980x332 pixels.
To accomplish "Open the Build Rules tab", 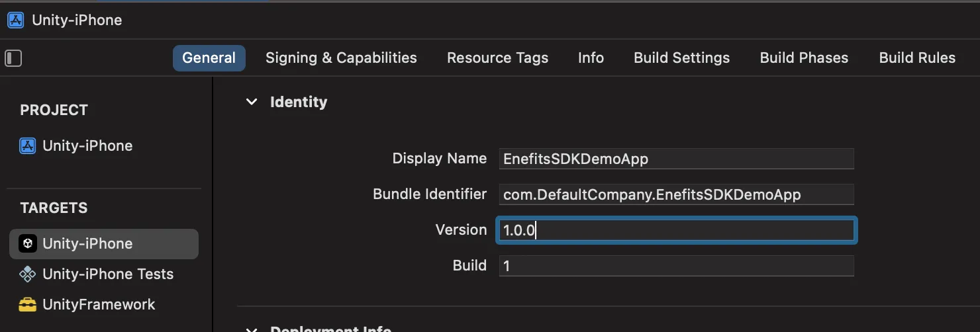I will 917,58.
